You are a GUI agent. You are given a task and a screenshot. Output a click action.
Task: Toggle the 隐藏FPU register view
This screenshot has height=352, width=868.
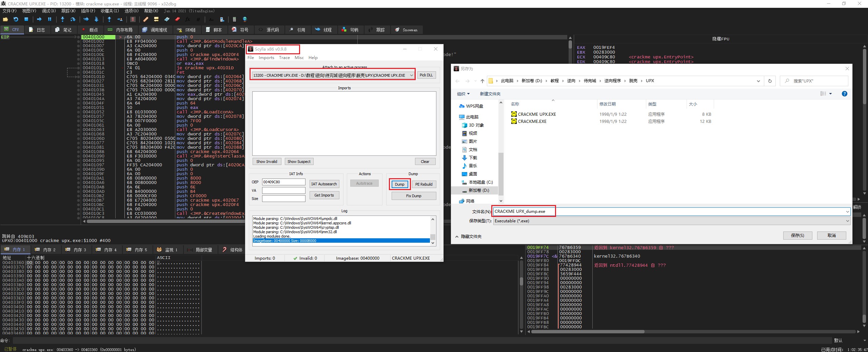click(721, 39)
